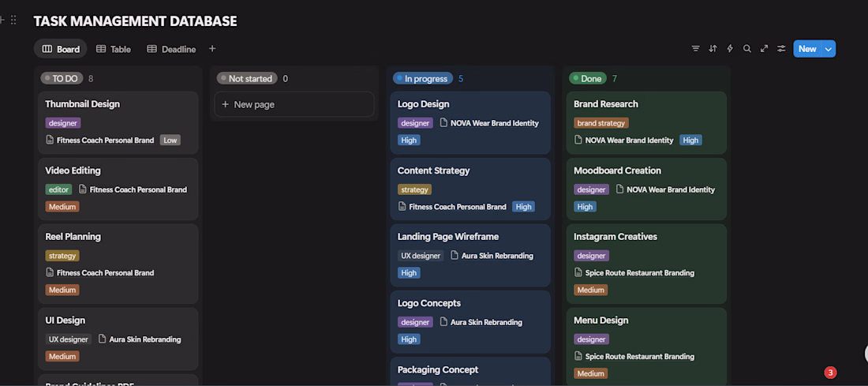Screen dimensions: 868x386
Task: Click page icon on Thumbnail Design card
Action: pyautogui.click(x=50, y=140)
